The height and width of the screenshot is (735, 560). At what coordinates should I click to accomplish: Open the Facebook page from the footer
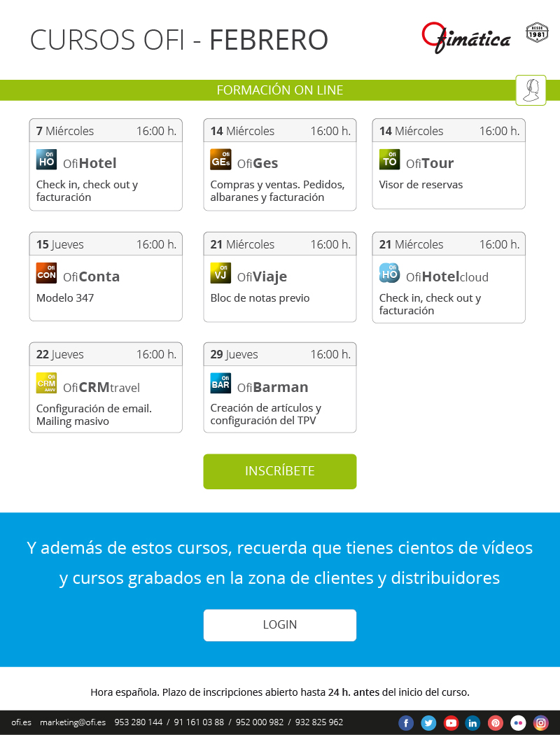point(406,723)
